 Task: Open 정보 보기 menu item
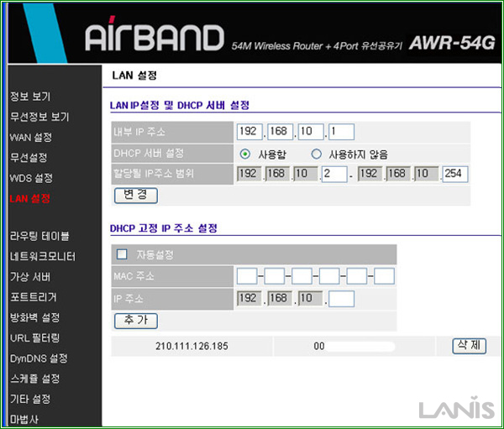30,96
